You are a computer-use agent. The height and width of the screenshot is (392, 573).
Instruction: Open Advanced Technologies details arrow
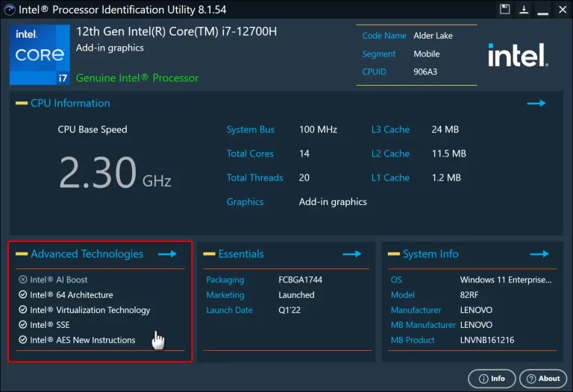(x=167, y=253)
